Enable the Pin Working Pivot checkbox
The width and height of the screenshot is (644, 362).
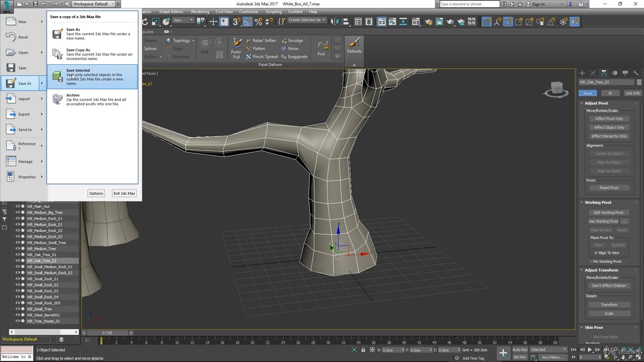tap(591, 261)
